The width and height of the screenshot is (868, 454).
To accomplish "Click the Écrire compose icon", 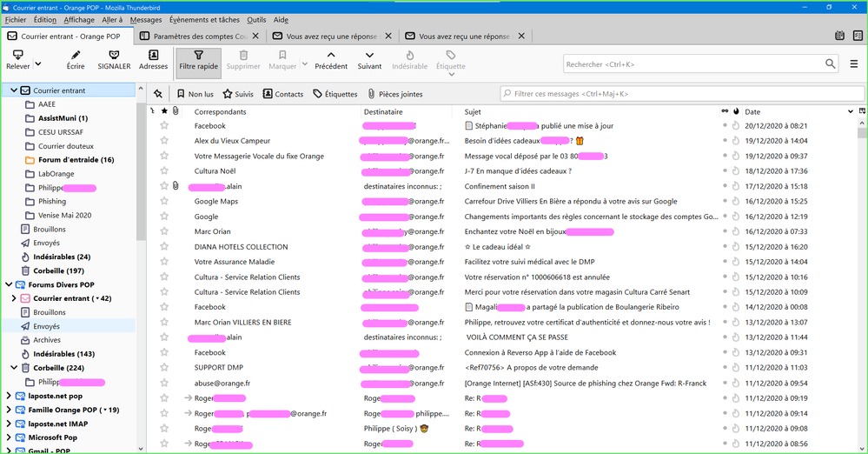I will click(x=76, y=55).
